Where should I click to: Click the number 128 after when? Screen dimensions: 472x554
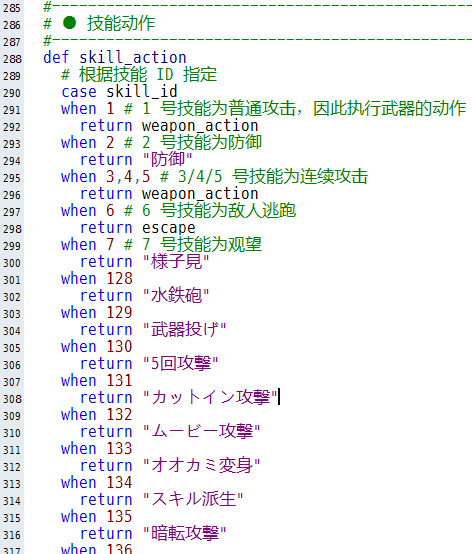(x=119, y=278)
